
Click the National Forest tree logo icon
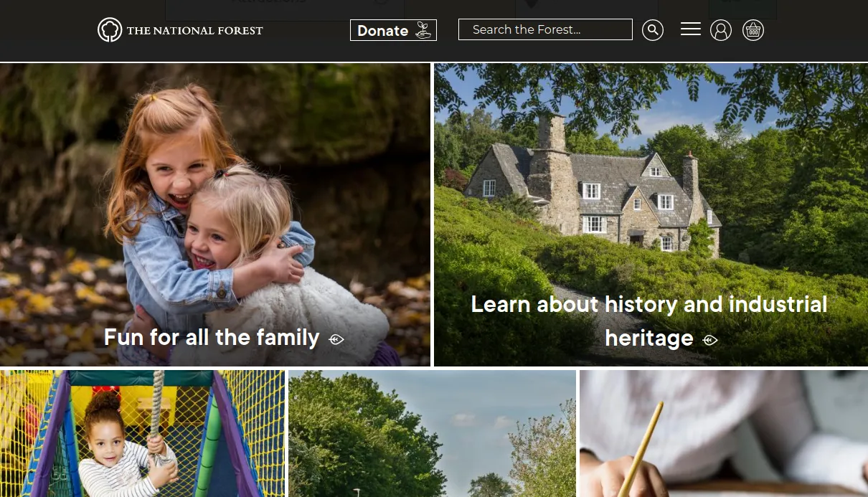(x=110, y=30)
